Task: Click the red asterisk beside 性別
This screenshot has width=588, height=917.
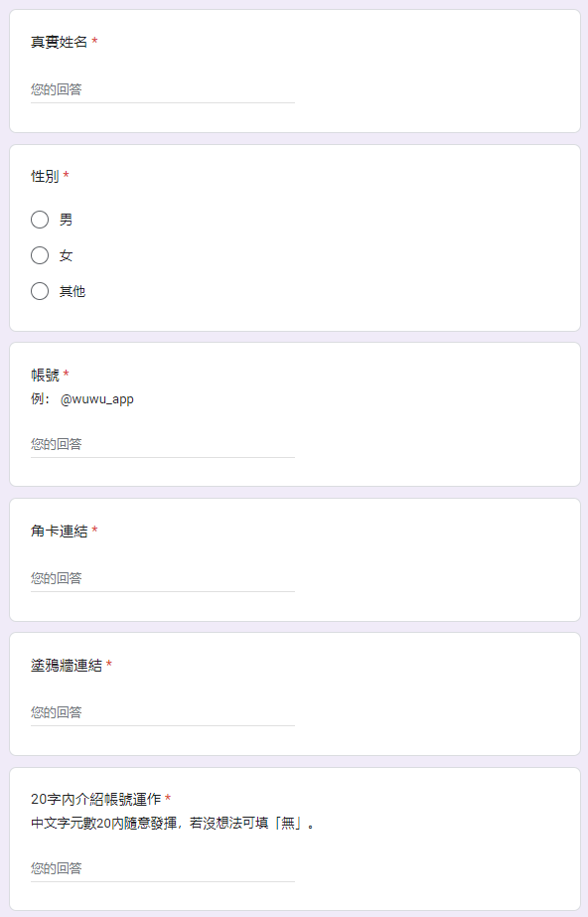Action: tap(66, 175)
